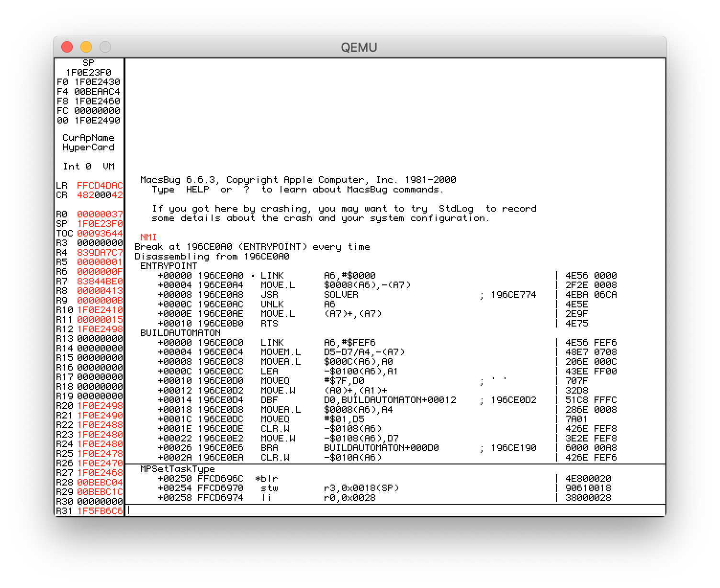The image size is (720, 588).
Task: Click R8 value 00000413
Action: click(x=100, y=291)
